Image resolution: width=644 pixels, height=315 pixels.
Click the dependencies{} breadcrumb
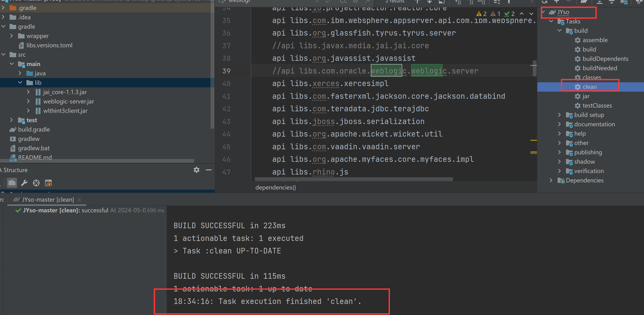click(x=276, y=188)
